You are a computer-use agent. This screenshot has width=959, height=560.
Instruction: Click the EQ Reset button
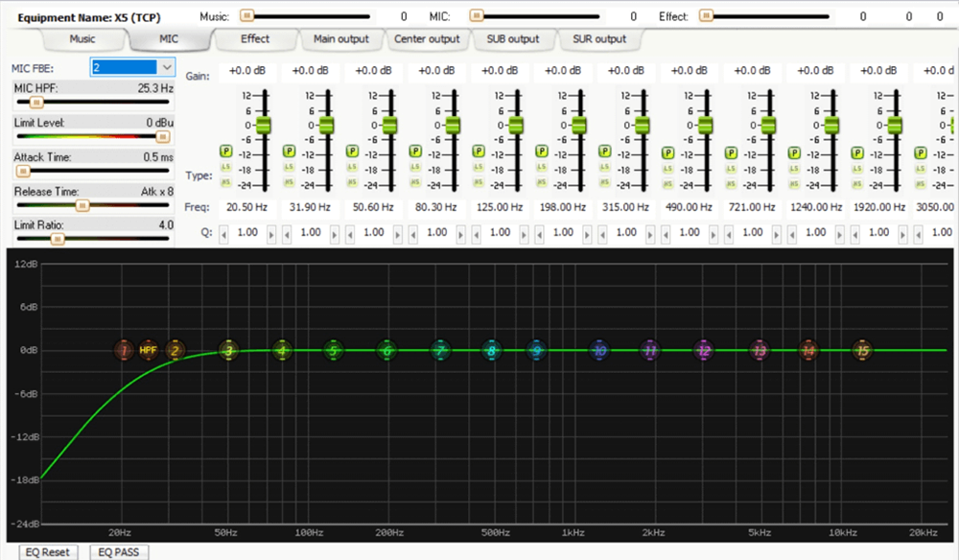click(48, 552)
